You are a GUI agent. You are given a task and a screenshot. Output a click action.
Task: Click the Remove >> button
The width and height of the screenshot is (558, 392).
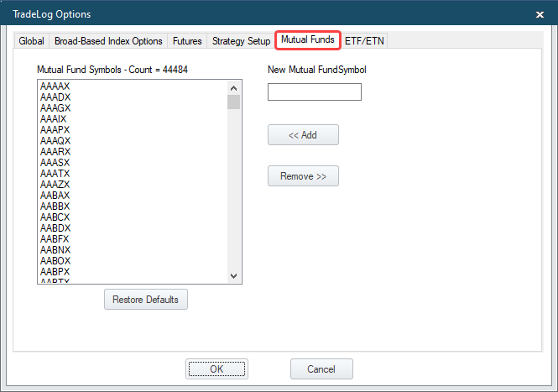[303, 176]
